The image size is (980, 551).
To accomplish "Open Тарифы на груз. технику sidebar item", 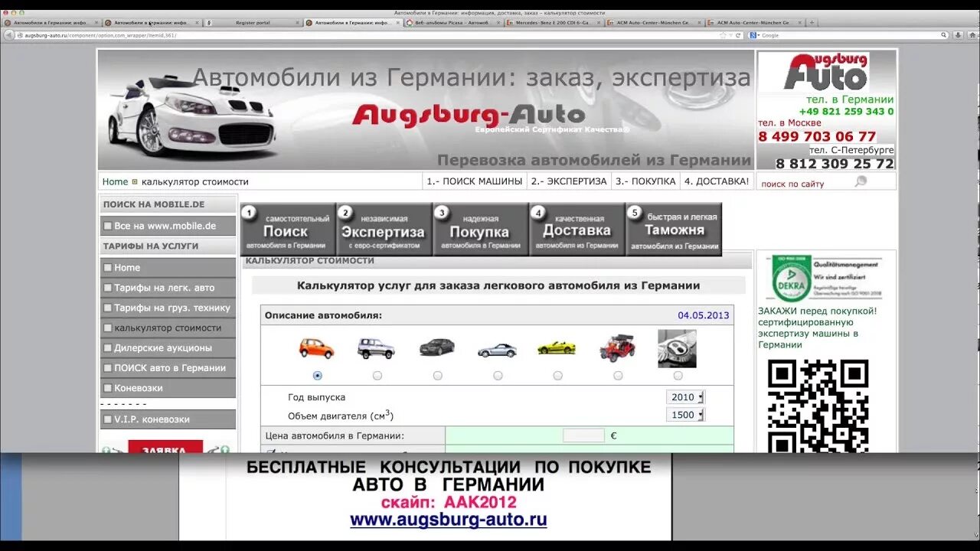I will point(168,308).
